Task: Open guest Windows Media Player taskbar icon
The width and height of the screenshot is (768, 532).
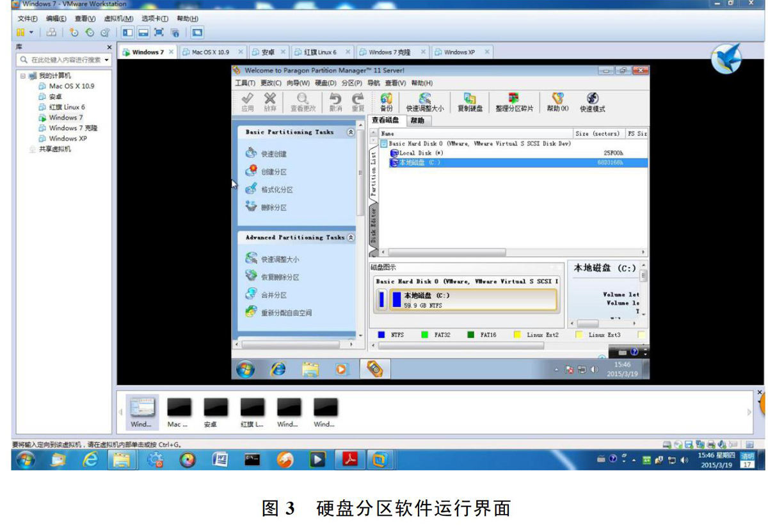Action: (x=342, y=369)
